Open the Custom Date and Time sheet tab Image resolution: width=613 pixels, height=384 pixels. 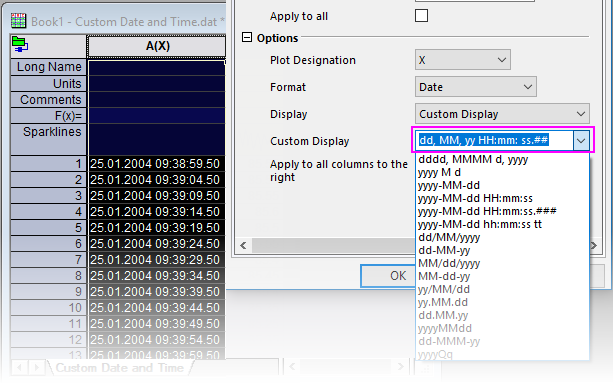pos(119,368)
